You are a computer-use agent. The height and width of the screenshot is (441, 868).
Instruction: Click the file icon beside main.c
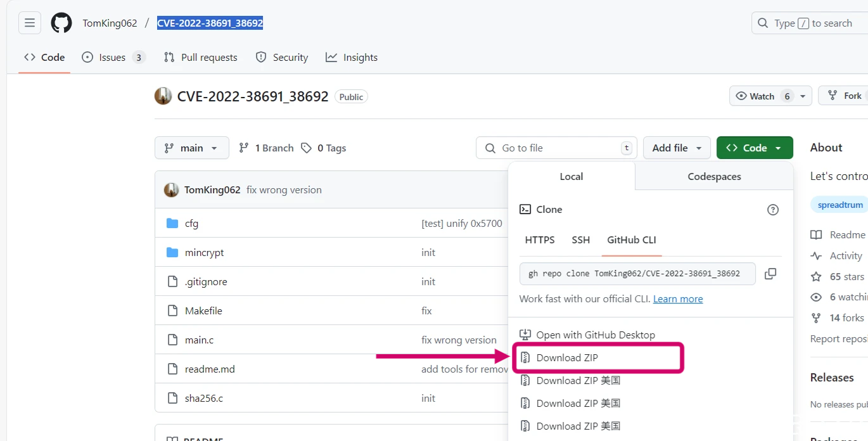(172, 340)
